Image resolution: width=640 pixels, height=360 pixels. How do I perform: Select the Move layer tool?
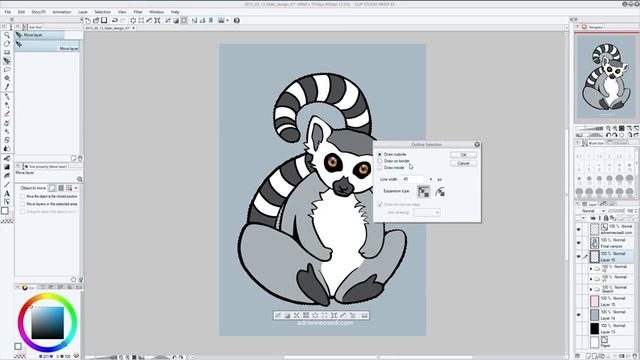tap(7, 61)
